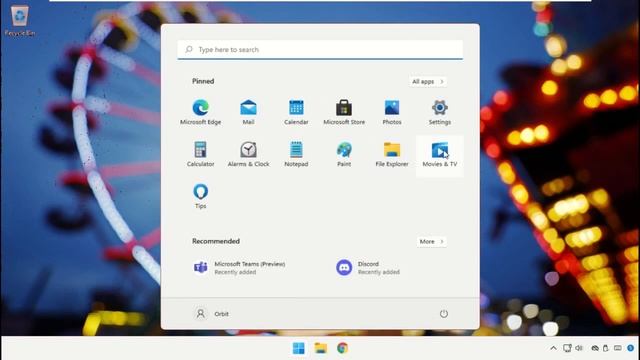The image size is (640, 360).
Task: Open the Recycle Bin desktop icon
Action: point(20,20)
